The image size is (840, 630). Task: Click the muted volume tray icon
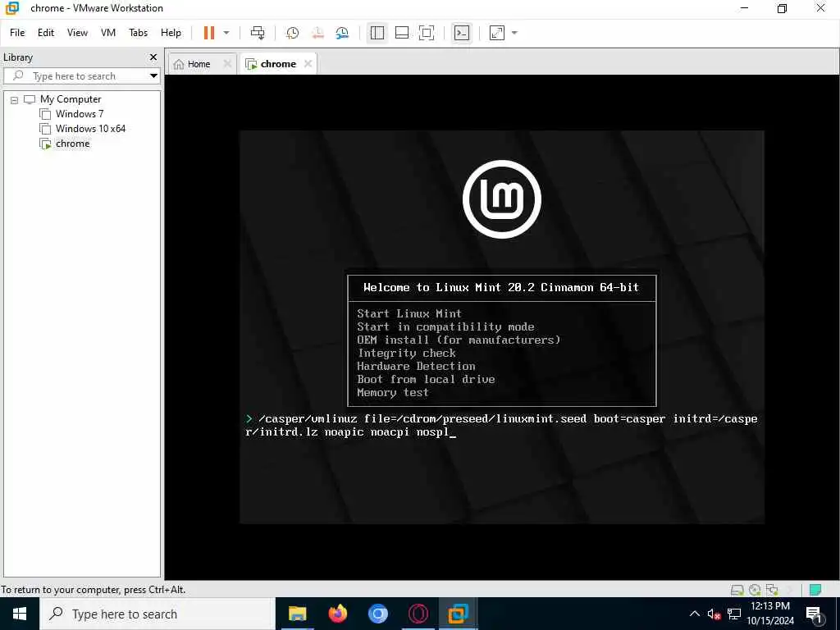714,614
